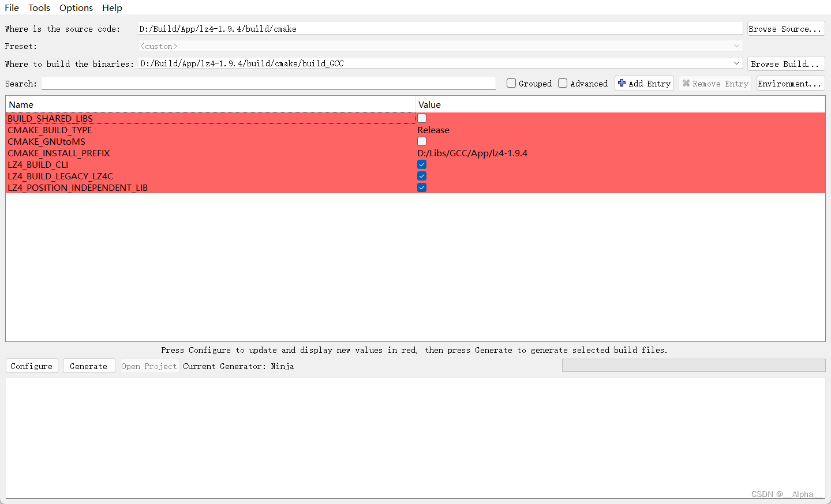Open the File menu
This screenshot has height=504, width=831.
point(11,7)
